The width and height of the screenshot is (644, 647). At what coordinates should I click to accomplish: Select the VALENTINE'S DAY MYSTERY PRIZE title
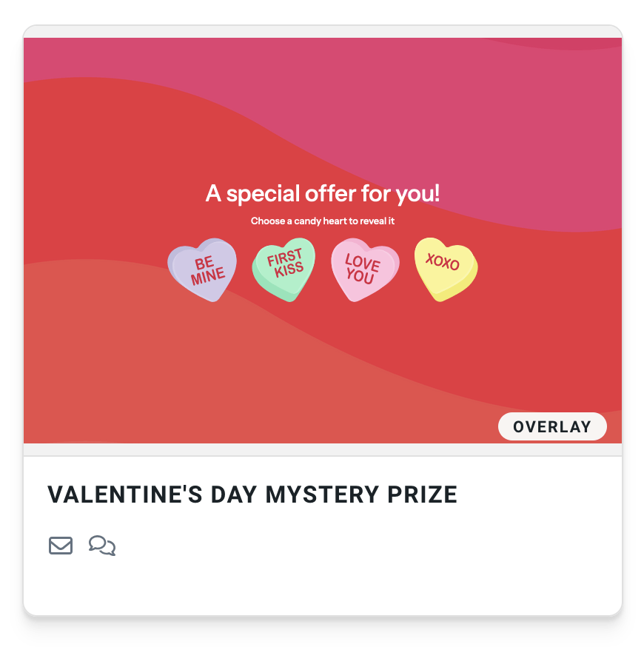tap(252, 494)
